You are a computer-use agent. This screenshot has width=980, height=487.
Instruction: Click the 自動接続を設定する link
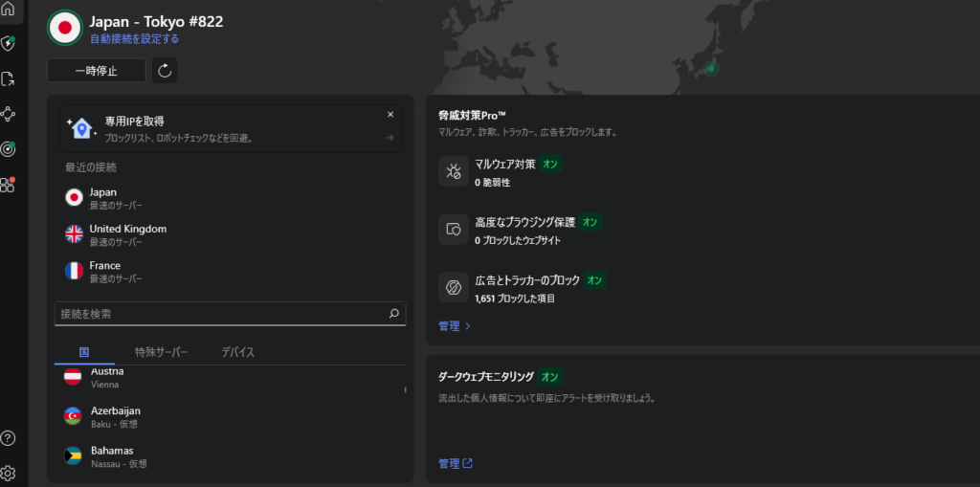134,39
